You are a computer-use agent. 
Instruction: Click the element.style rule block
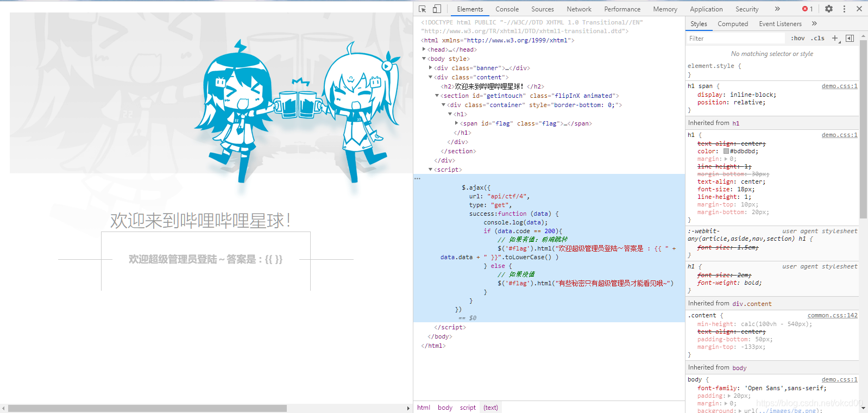(x=772, y=70)
